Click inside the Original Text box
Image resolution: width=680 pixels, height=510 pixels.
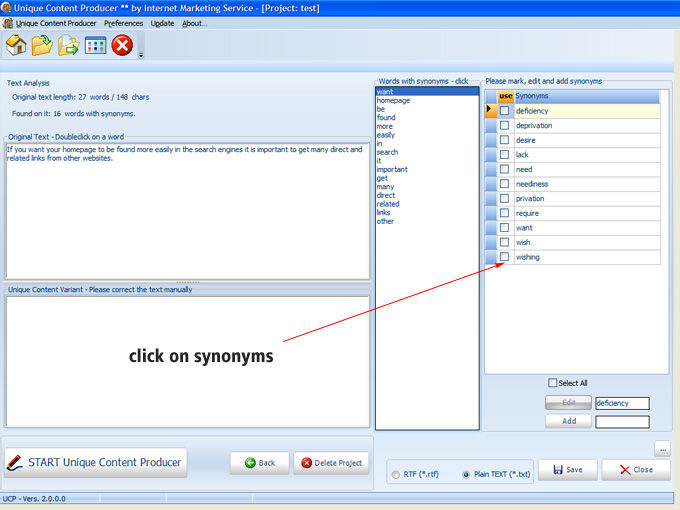[x=187, y=211]
